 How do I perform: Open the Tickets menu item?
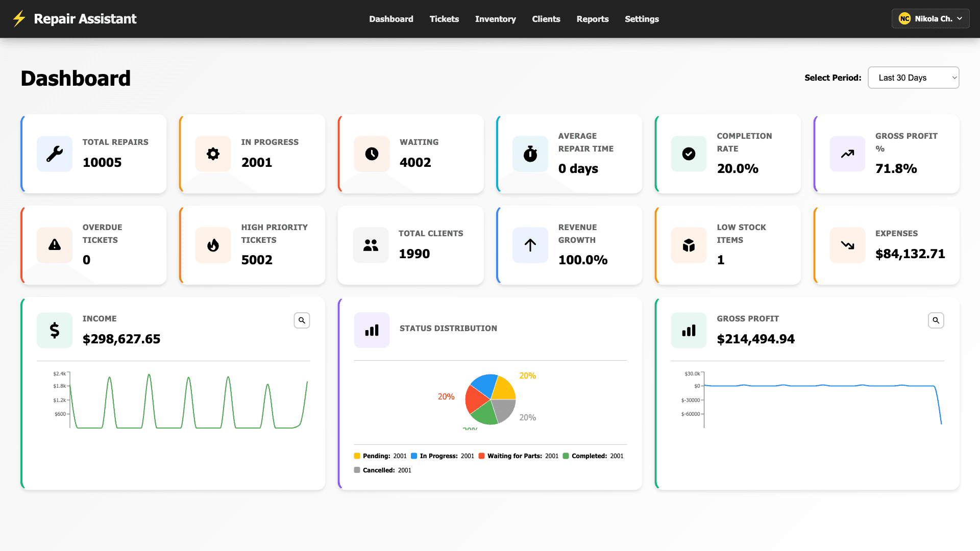444,19
